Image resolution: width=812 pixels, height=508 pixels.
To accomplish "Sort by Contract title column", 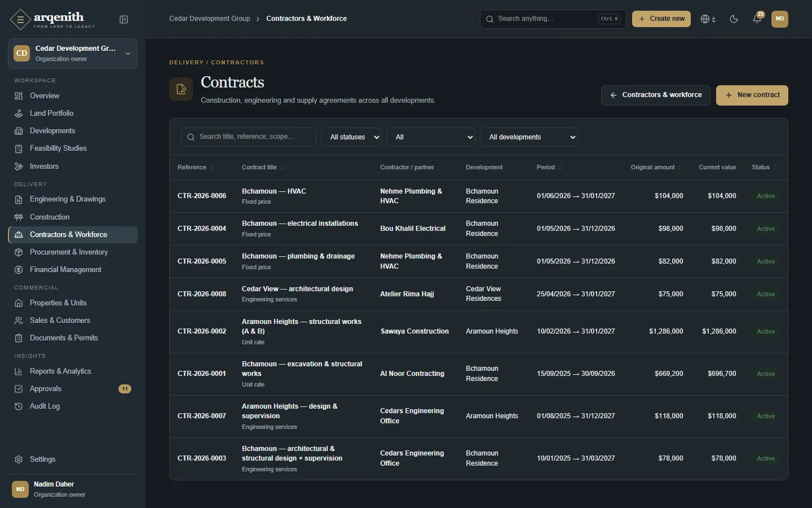I will tap(263, 168).
